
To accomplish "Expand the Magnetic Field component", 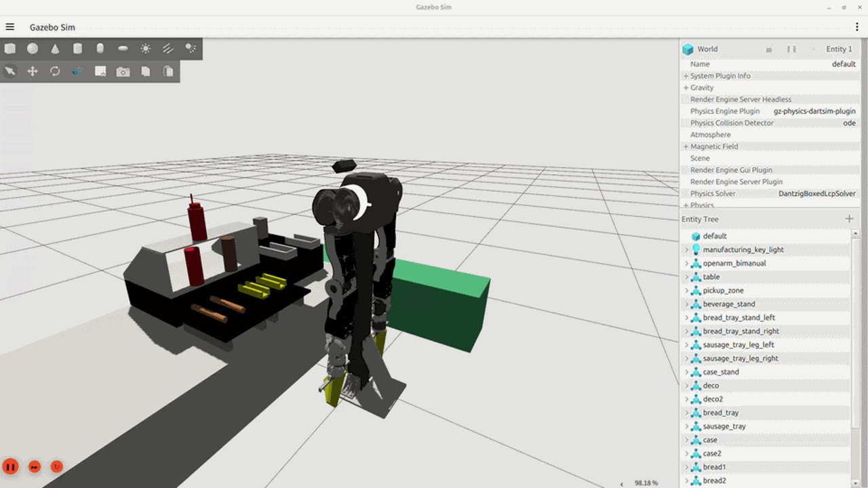I will [x=686, y=146].
